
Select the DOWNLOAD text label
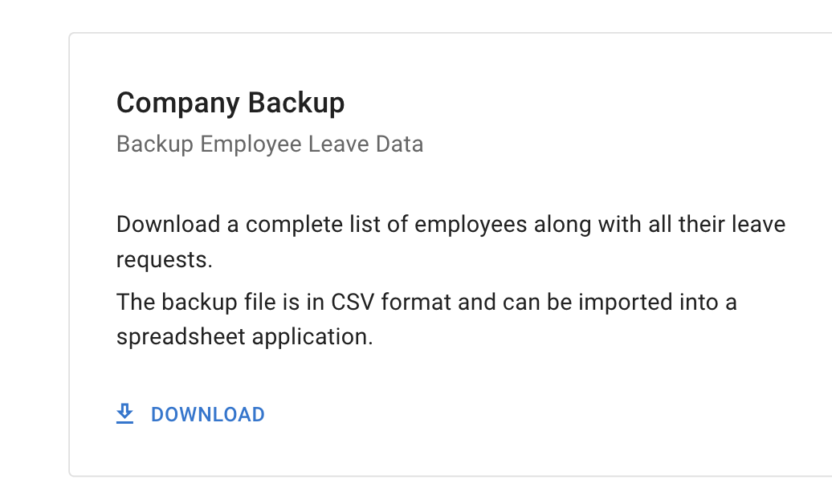point(206,414)
